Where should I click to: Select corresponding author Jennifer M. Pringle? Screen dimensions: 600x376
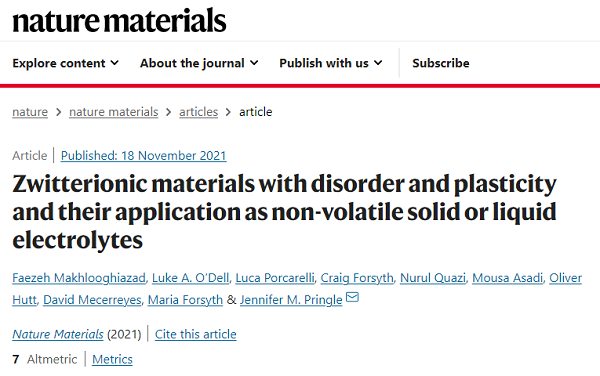tap(291, 300)
